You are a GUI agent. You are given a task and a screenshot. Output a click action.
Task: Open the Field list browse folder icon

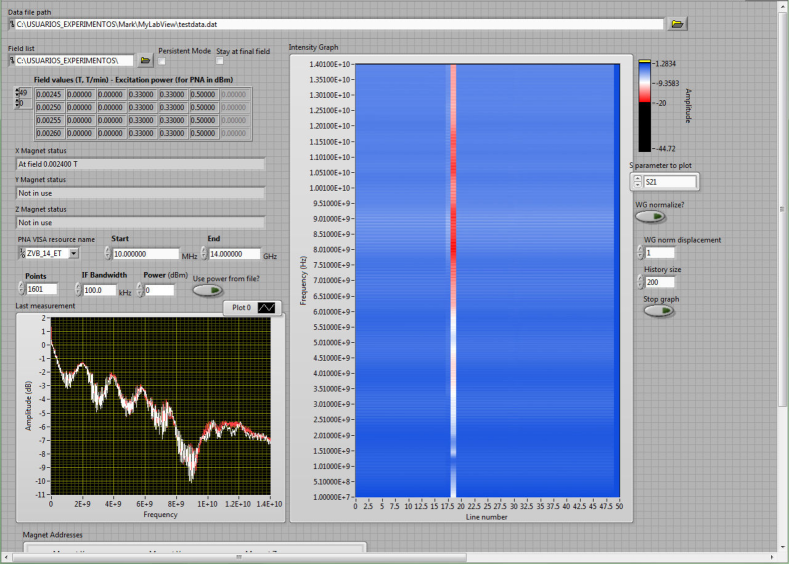144,61
